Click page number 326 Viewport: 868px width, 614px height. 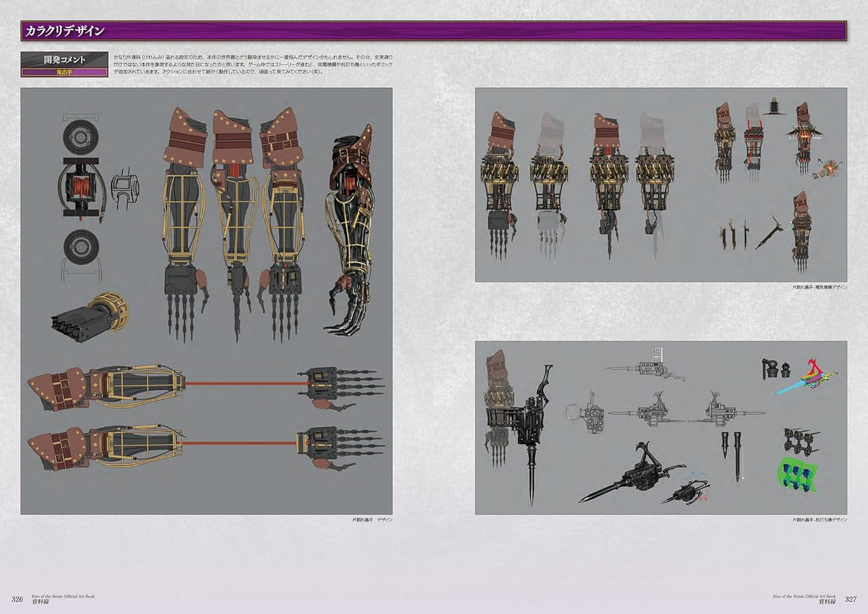pyautogui.click(x=17, y=599)
